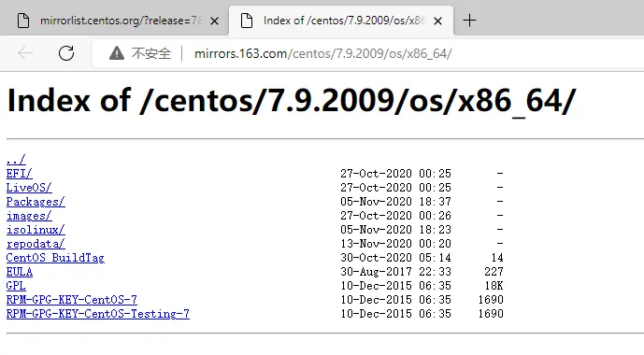Open the CentOS_BuildTag file link
The image size is (644, 355).
click(55, 257)
